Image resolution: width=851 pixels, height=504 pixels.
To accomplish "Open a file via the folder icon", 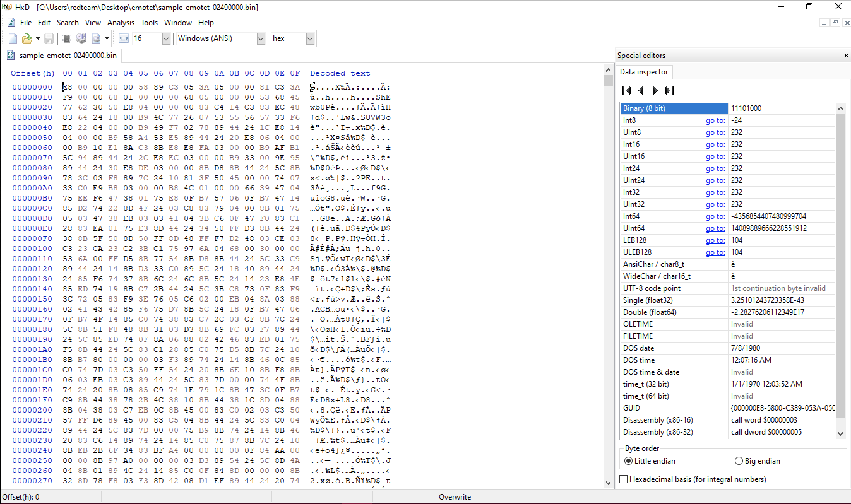I will point(27,39).
